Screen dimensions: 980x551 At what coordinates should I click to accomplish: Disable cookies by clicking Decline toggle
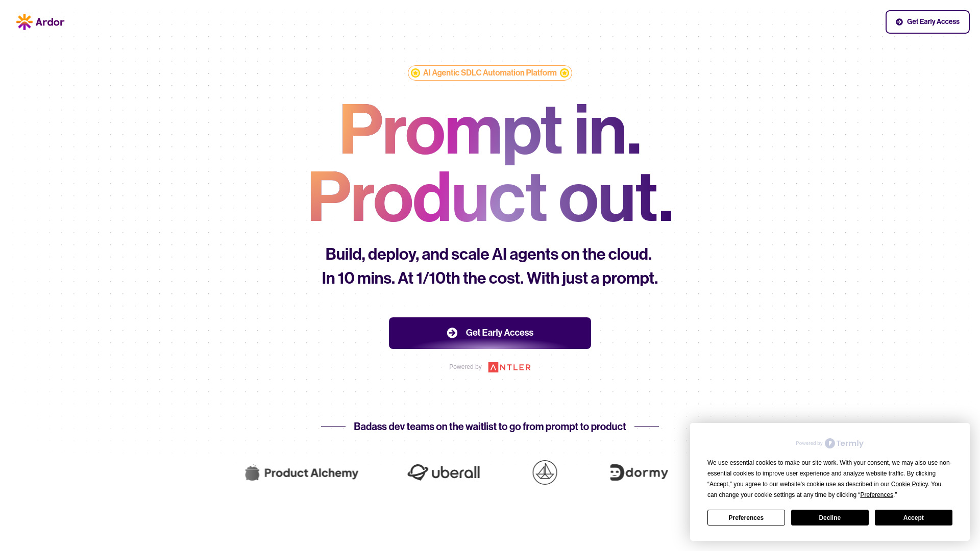[829, 517]
